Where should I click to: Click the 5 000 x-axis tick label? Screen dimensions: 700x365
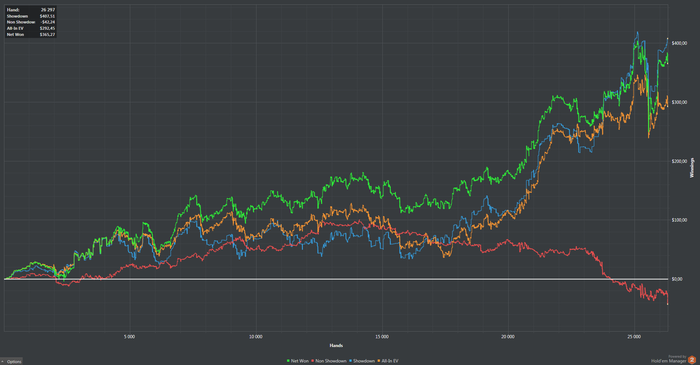[129, 336]
